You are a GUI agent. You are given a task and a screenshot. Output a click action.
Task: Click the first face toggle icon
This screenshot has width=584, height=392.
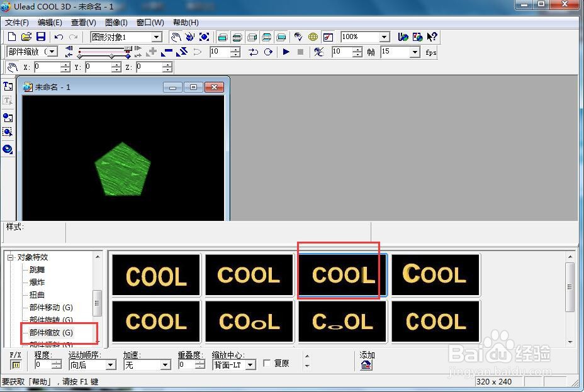coord(222,37)
